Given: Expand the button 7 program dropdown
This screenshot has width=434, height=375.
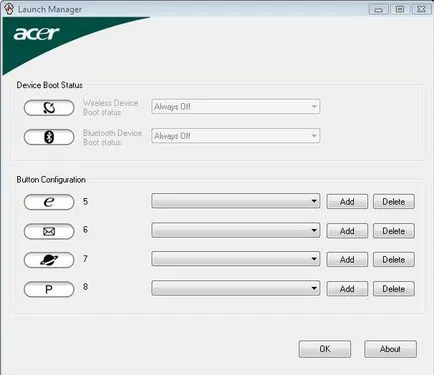Looking at the screenshot, I should (x=236, y=259).
